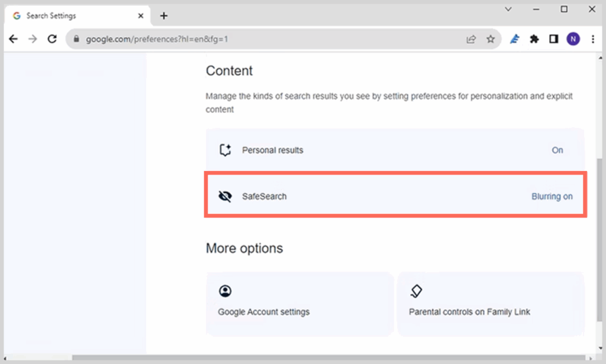606x364 pixels.
Task: Open the three-dot Chrome menu
Action: click(x=593, y=38)
